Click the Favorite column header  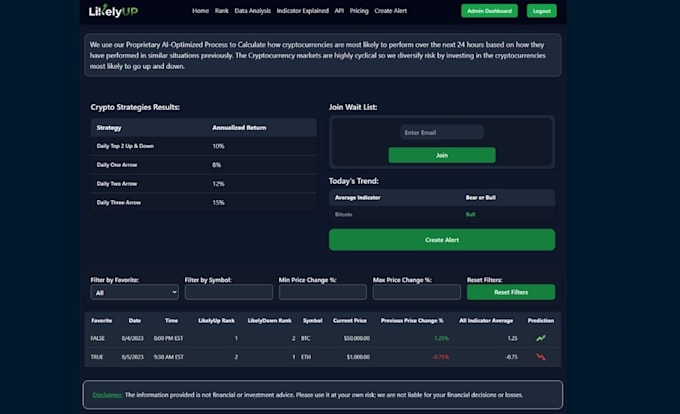[101, 321]
